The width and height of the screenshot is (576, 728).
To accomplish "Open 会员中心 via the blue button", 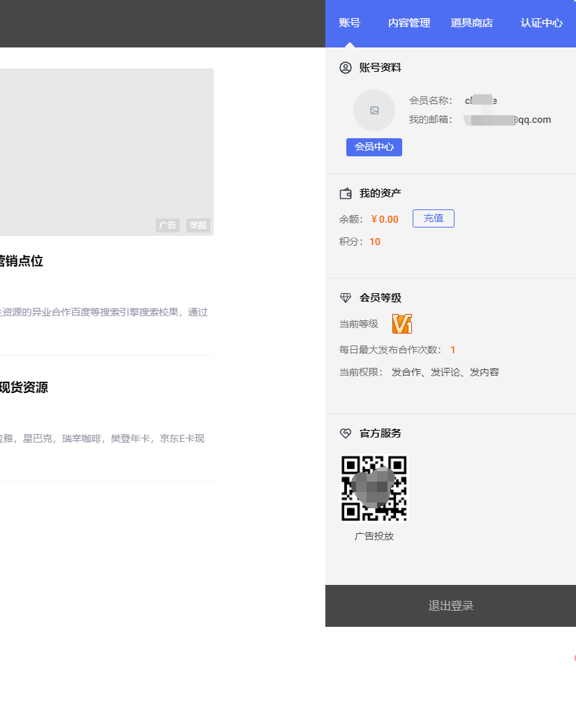I will (374, 147).
